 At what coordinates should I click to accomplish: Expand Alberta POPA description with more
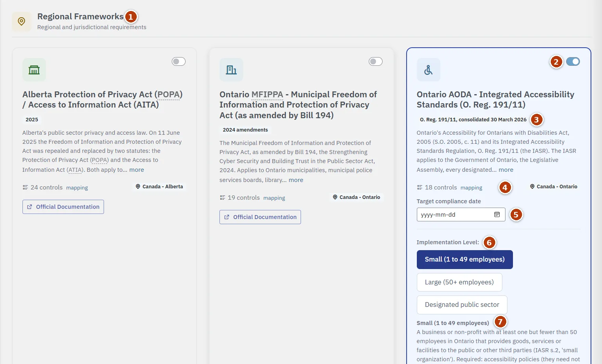point(137,170)
